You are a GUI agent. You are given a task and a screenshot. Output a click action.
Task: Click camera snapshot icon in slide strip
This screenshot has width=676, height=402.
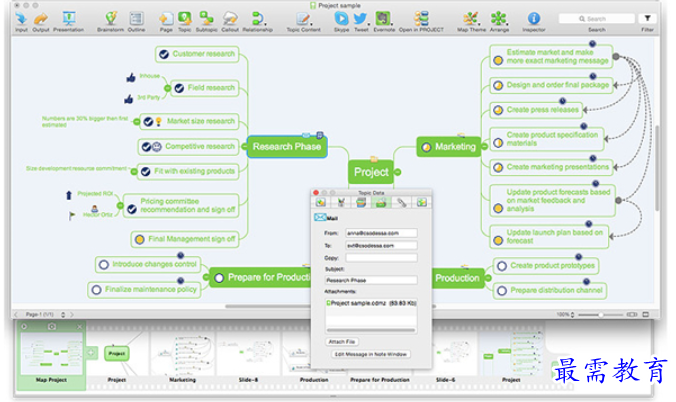click(52, 327)
